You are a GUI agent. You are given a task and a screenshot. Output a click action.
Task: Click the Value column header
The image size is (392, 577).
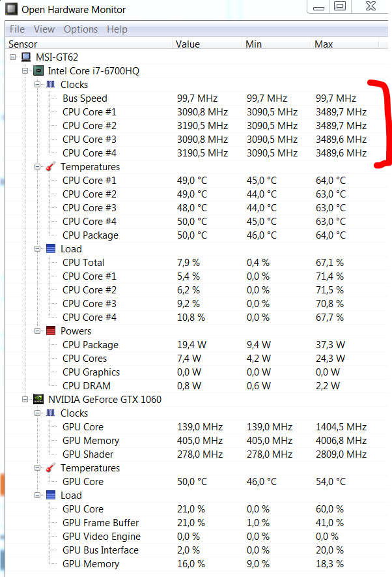[207, 44]
